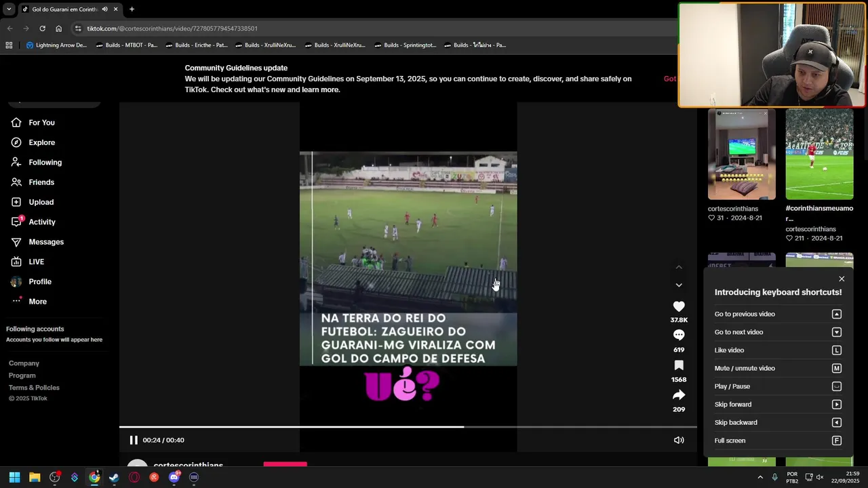Screen dimensions: 868x488
Task: Mute the tab using its audio icon
Action: [x=104, y=9]
